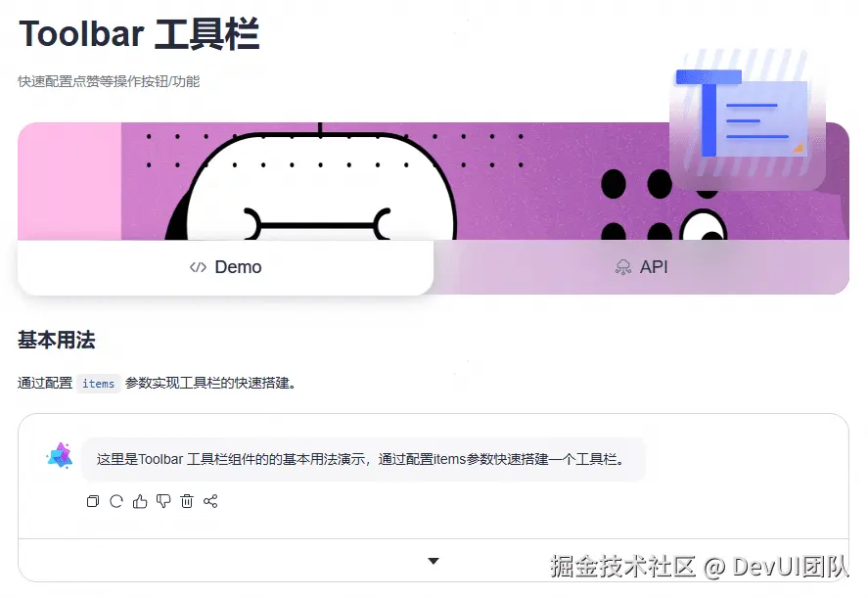Screen dimensions: 868x598
Task: Click the trash delete icon
Action: (x=187, y=501)
